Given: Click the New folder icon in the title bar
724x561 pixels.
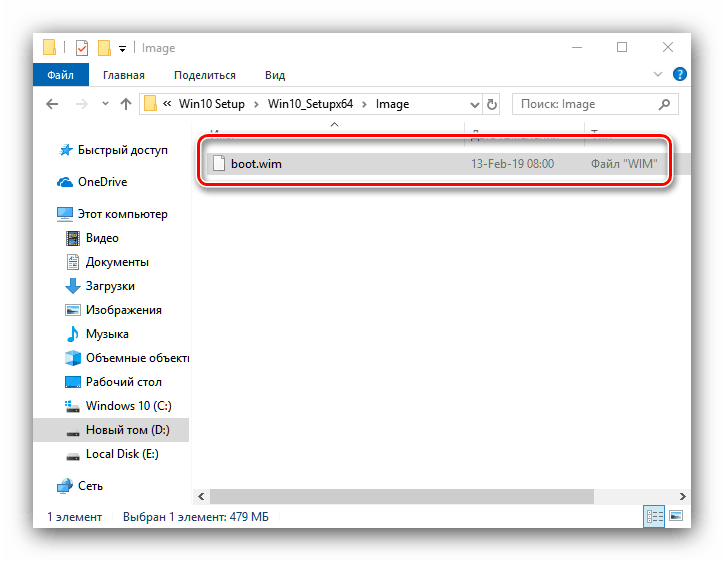Looking at the screenshot, I should (x=104, y=48).
